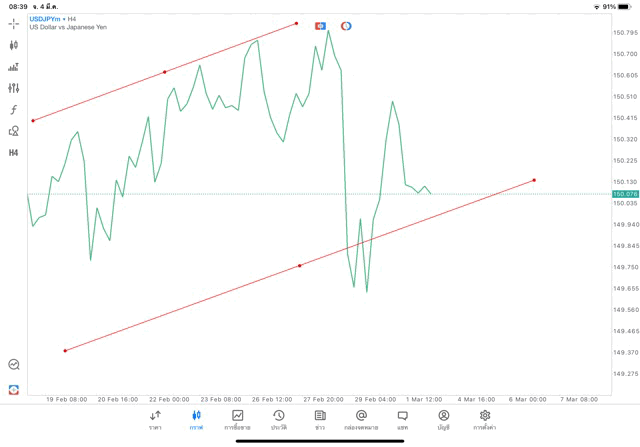Screen dimensions: 640x447
Task: Open the H4 timeframe selector
Action: pos(14,153)
